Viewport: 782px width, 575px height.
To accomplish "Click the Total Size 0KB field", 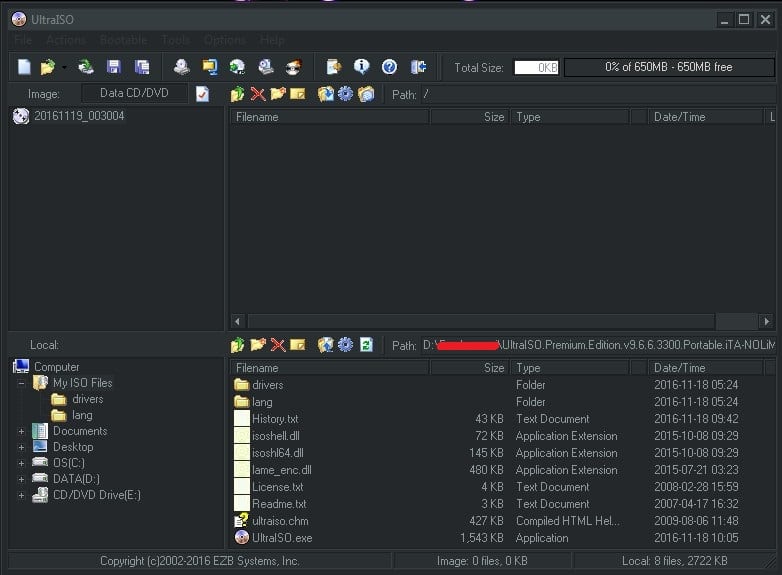I will (x=537, y=67).
